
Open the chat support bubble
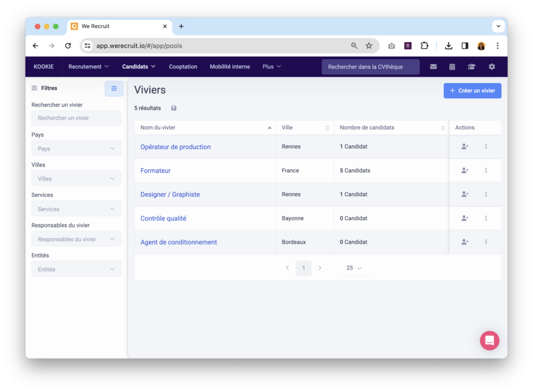tap(489, 341)
